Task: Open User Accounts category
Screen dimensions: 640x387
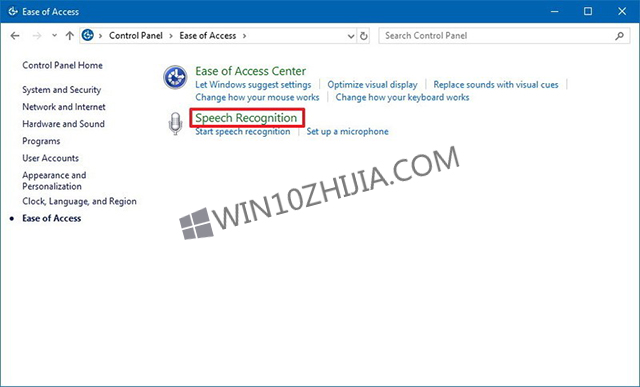Action: point(51,158)
